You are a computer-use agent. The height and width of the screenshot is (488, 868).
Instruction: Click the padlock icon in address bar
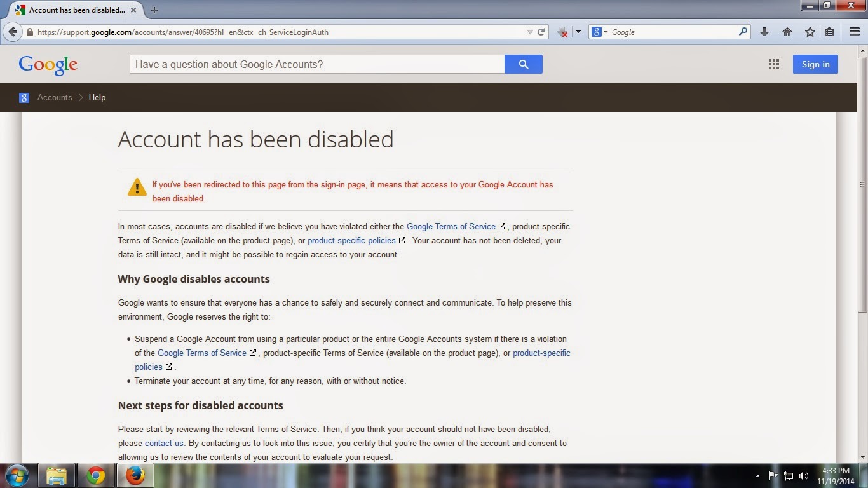click(29, 32)
